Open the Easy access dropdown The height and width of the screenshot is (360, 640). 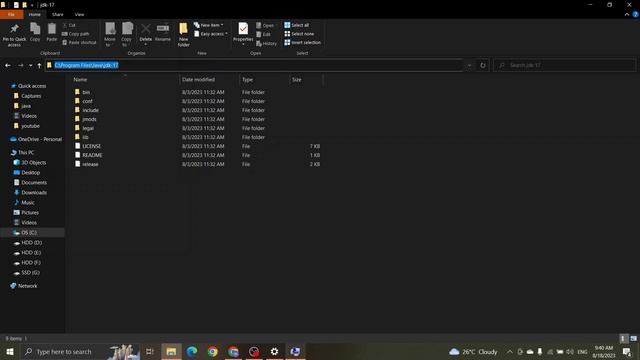click(211, 34)
